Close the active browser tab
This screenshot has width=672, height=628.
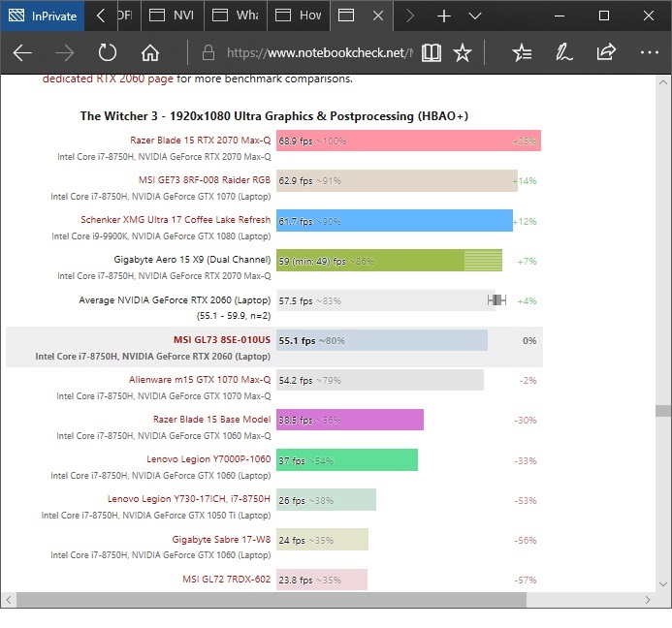point(378,16)
